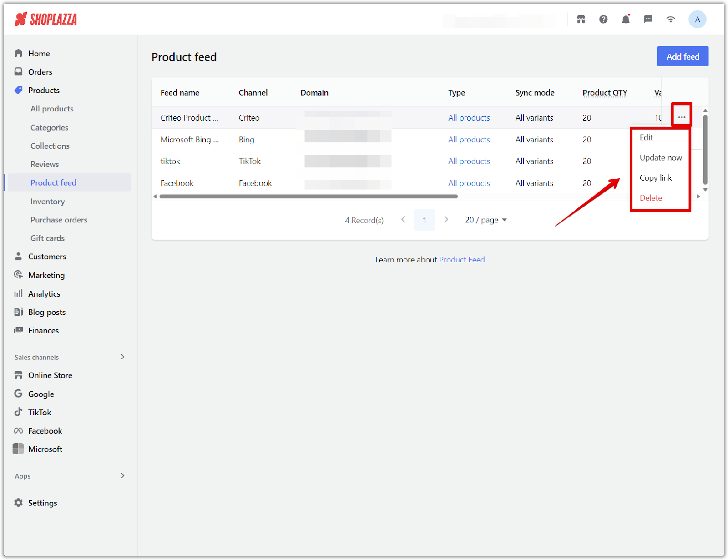Viewport: 728px width, 560px height.
Task: Click the storefront icon in top bar
Action: [x=581, y=19]
